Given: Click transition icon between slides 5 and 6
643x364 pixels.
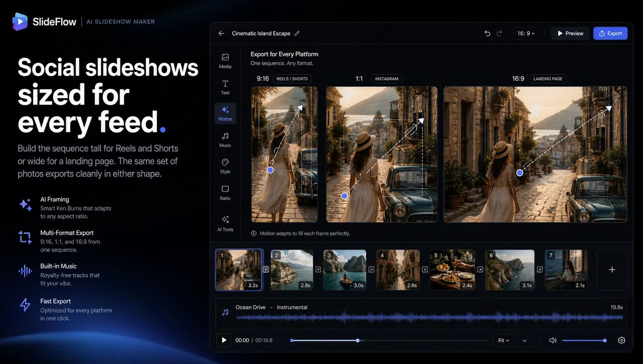Looking at the screenshot, I should (480, 270).
